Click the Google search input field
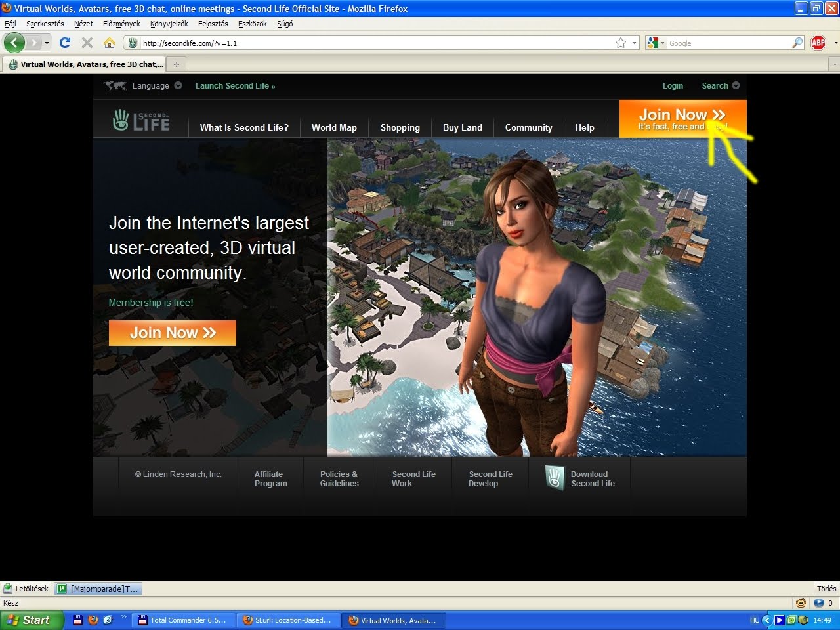 tap(728, 43)
